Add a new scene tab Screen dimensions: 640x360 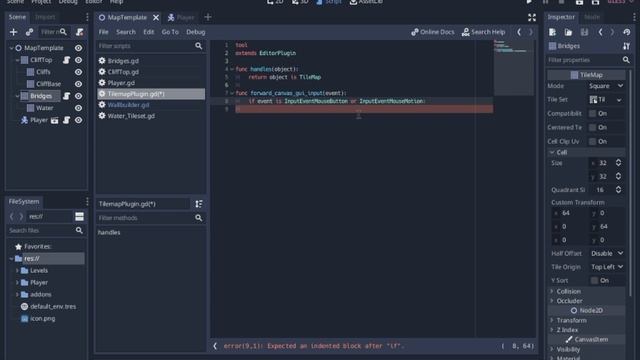click(x=208, y=17)
